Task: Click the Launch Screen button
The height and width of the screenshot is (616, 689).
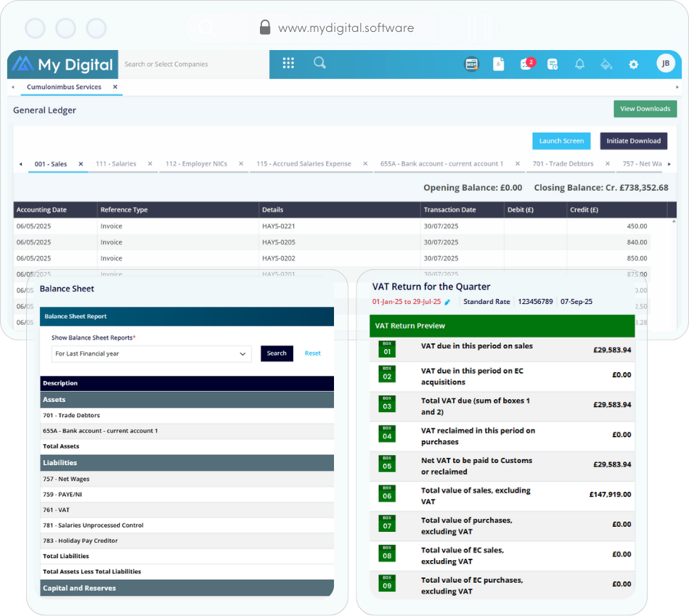Action: [x=561, y=141]
